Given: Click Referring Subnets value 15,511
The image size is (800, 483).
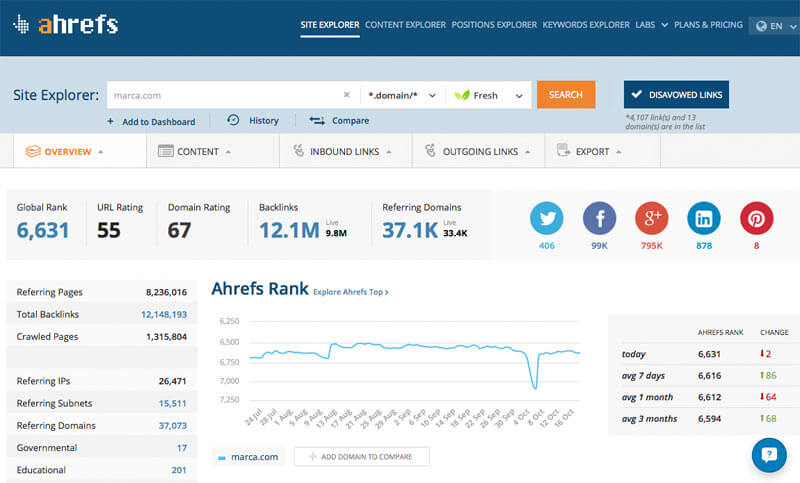Looking at the screenshot, I should click(172, 403).
